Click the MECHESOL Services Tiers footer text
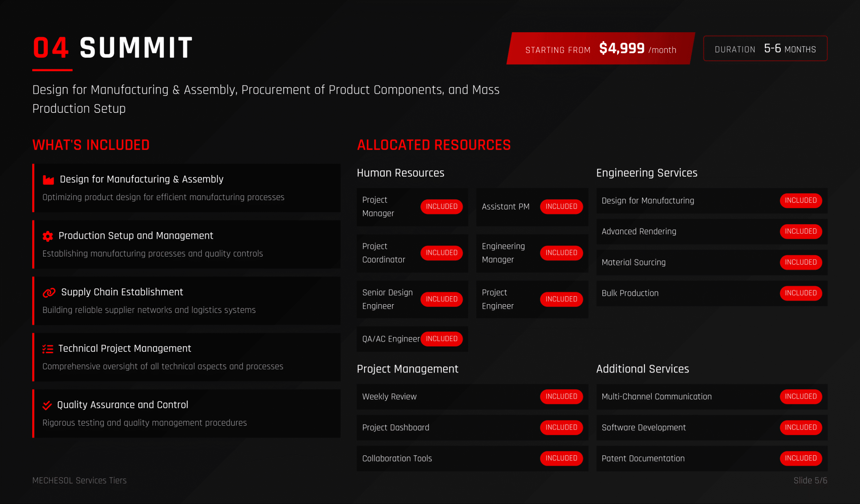 point(79,480)
